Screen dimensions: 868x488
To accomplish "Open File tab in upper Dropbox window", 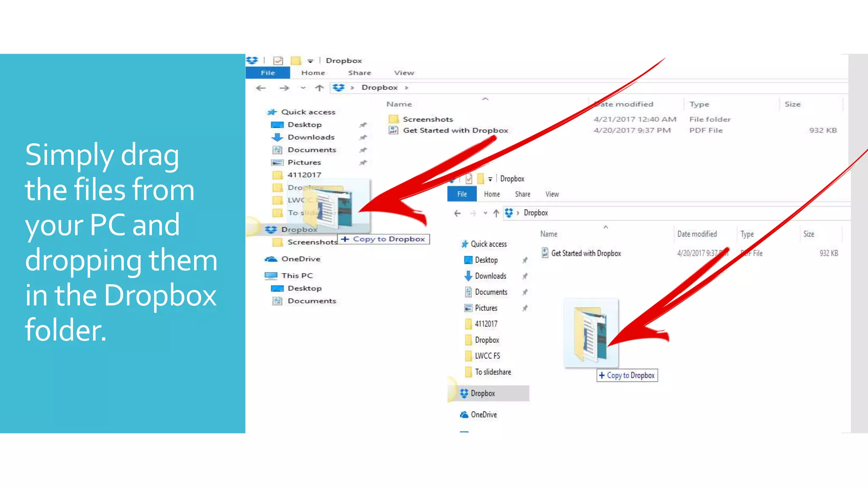I will 267,73.
